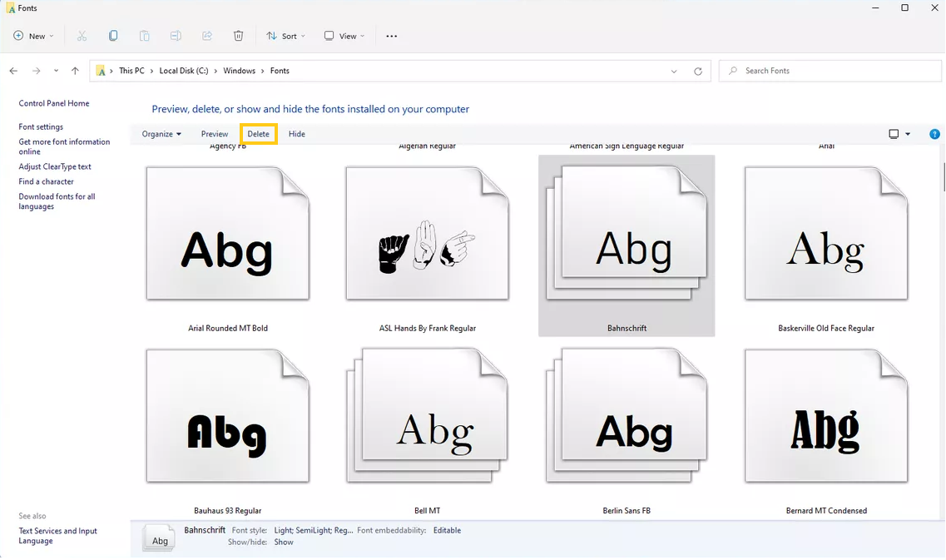Click Preview in the font command bar

click(x=215, y=134)
